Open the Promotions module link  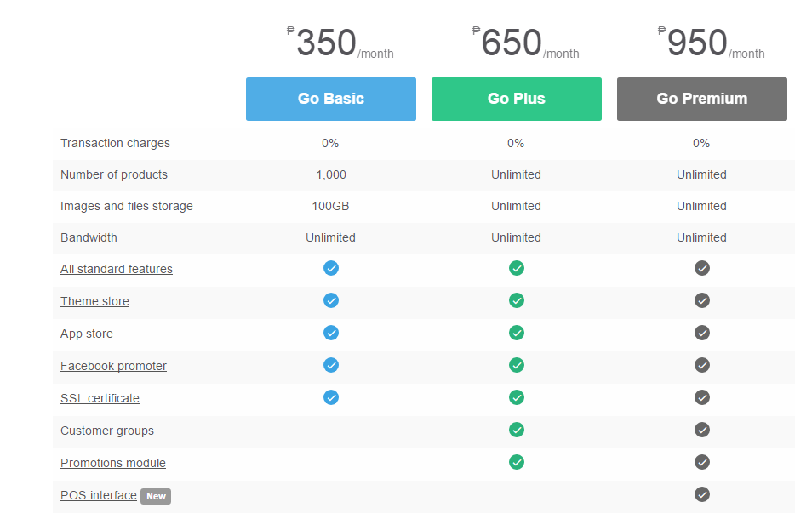pyautogui.click(x=113, y=463)
